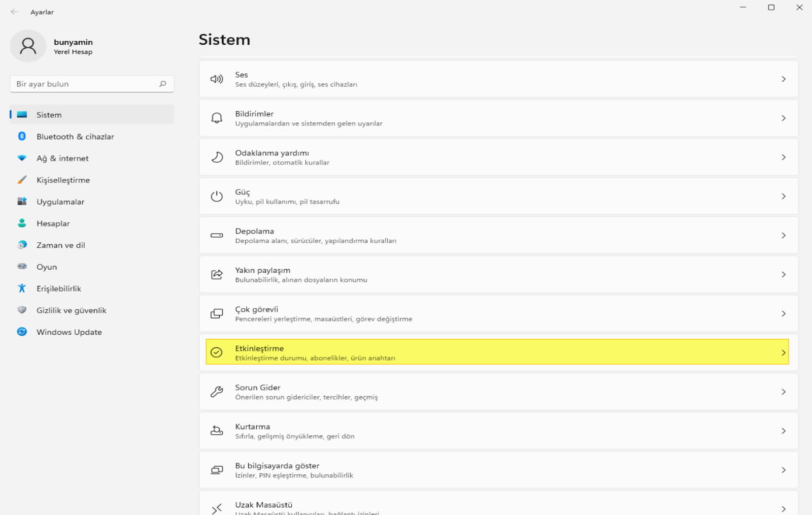Expand the Odaklanma yardımı row chevron
This screenshot has width=812, height=515.
784,157
